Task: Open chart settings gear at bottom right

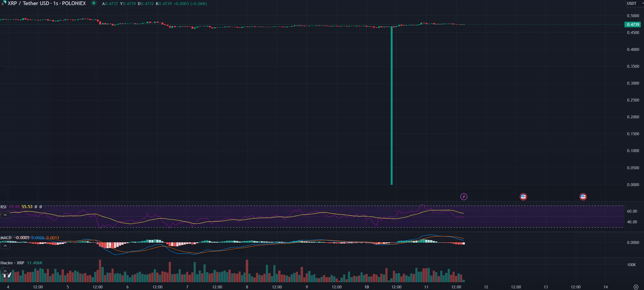Action: pyautogui.click(x=636, y=287)
